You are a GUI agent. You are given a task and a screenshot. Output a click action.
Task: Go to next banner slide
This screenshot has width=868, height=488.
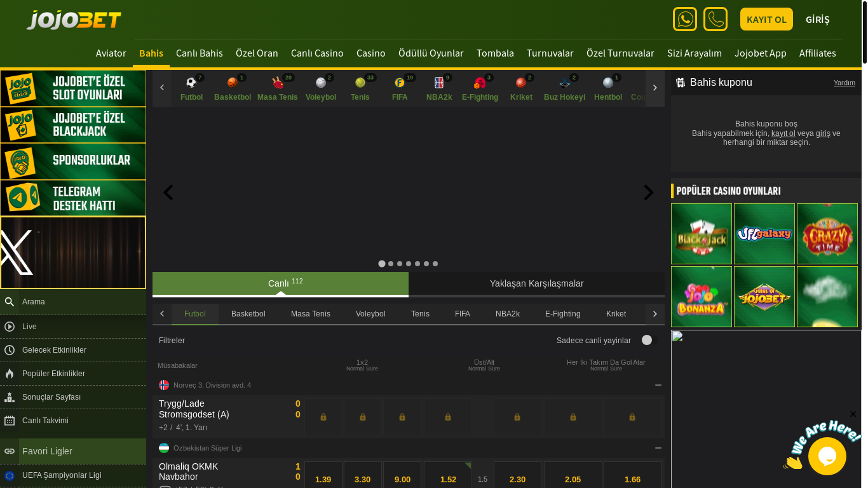[649, 193]
